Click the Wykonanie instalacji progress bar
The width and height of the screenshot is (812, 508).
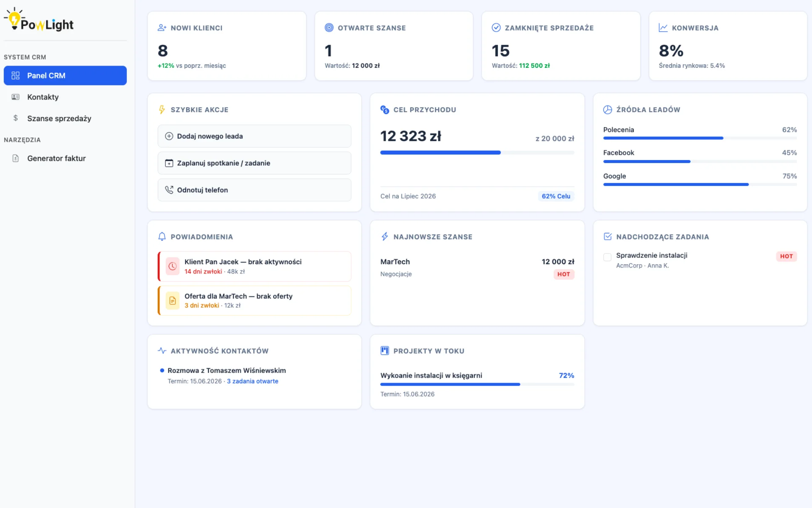click(477, 384)
